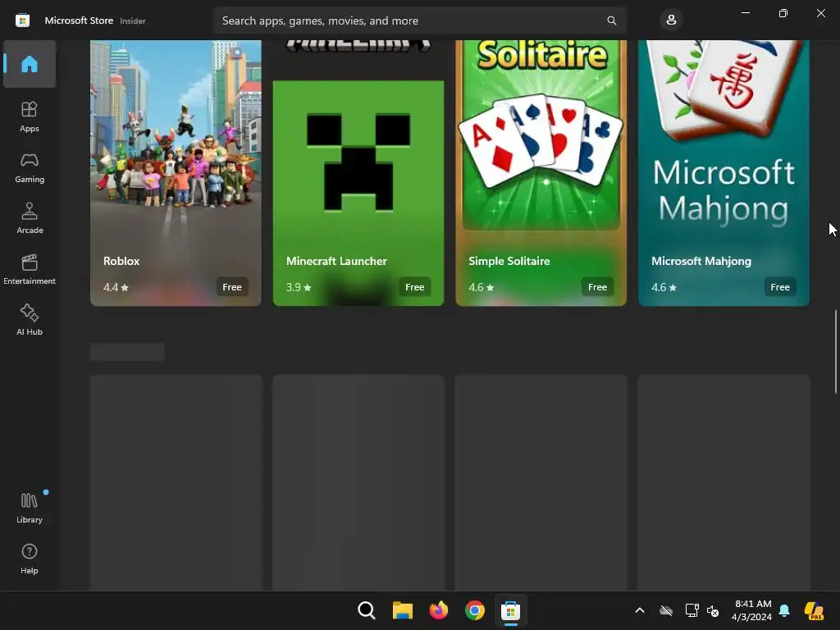Open File Explorer from taskbar
Screen dimensions: 840x630
click(x=402, y=610)
